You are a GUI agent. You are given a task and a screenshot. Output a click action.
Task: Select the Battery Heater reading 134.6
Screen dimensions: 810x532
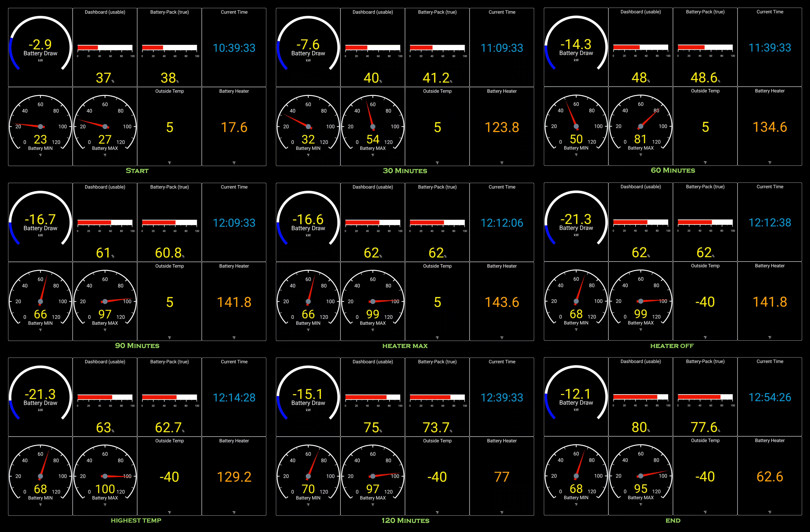(769, 127)
